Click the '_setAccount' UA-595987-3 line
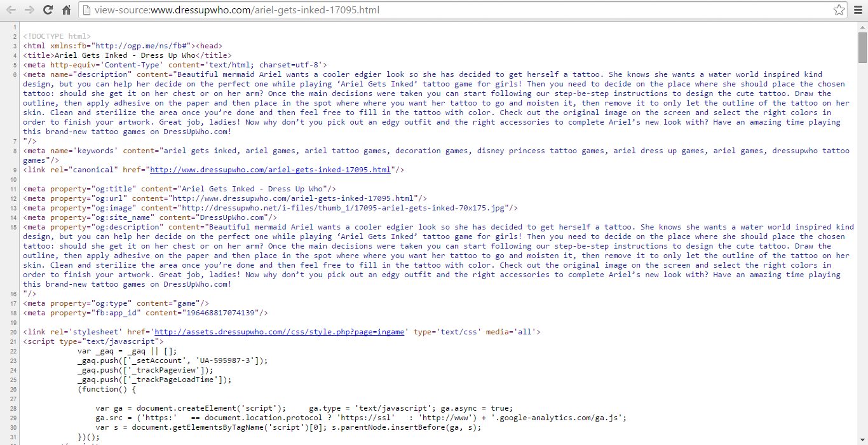 click(x=173, y=360)
